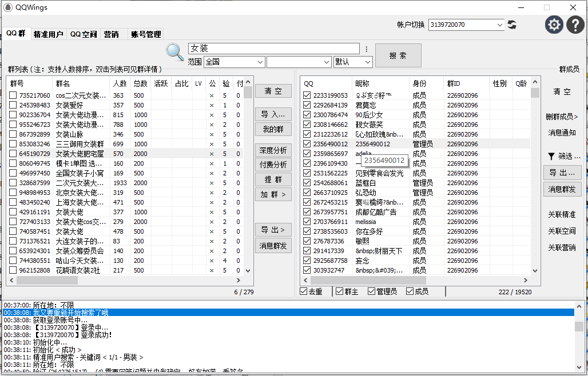588x376 pixels.
Task: Toggle the 成员 filter checkbox
Action: point(410,291)
